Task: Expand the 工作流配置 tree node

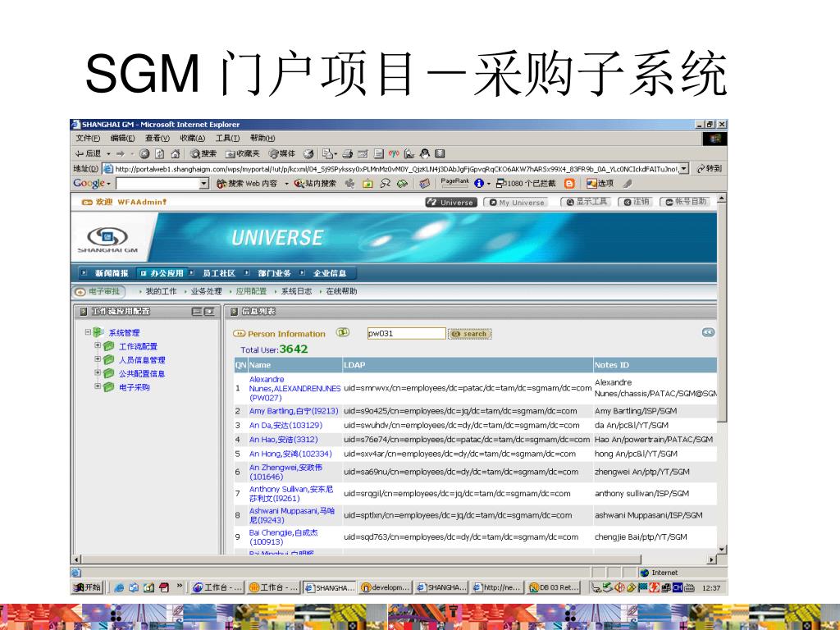Action: pos(98,345)
